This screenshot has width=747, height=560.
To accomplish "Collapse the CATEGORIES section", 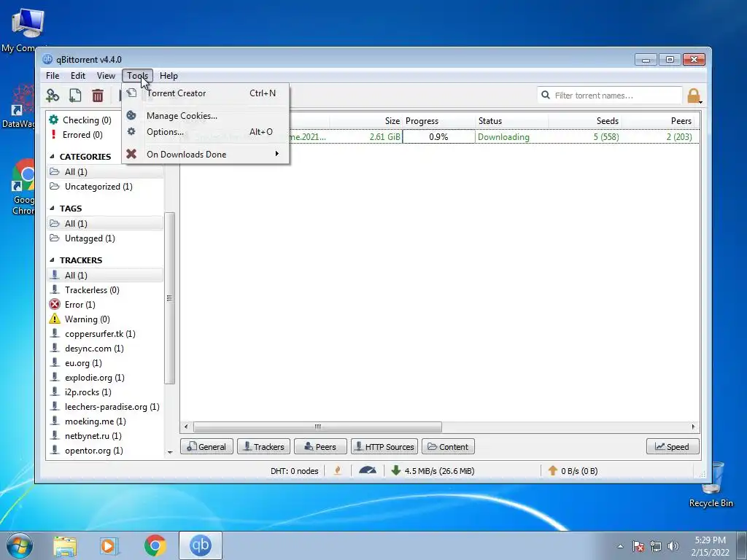I will click(52, 156).
